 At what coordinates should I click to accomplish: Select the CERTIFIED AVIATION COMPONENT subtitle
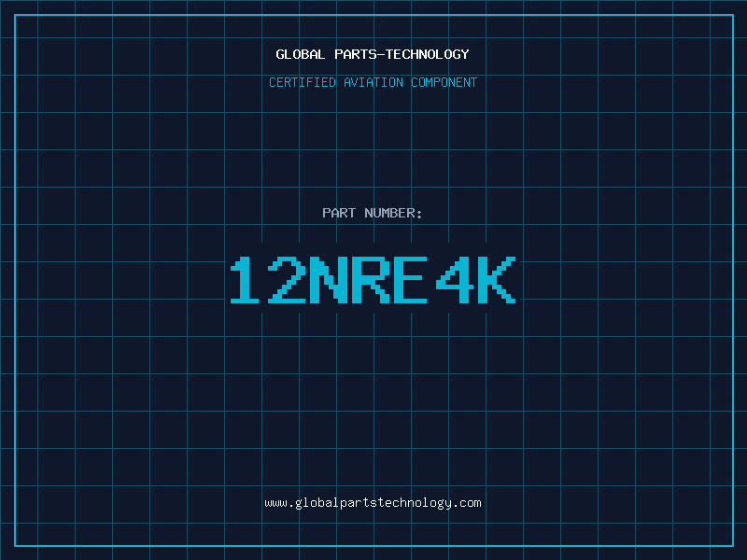pyautogui.click(x=373, y=82)
